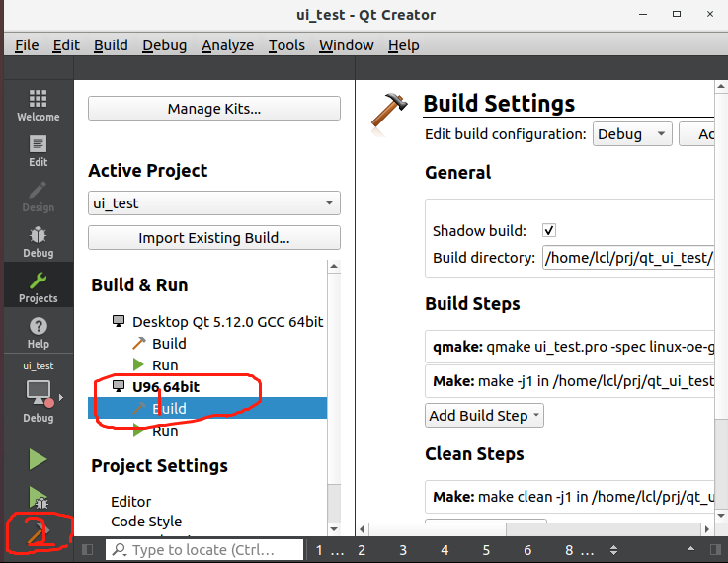The width and height of the screenshot is (728, 563).
Task: Click the green Run button
Action: [38, 459]
